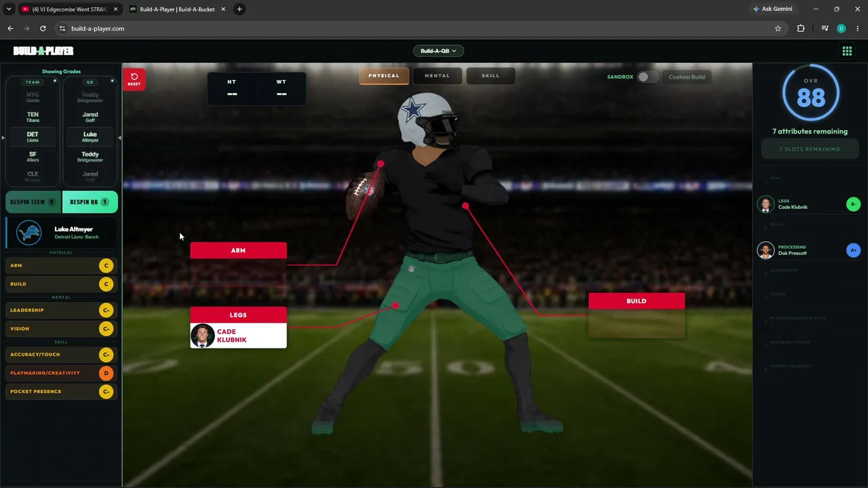Close the Build-A-Player browser tab
The image size is (868, 488).
[x=222, y=9]
